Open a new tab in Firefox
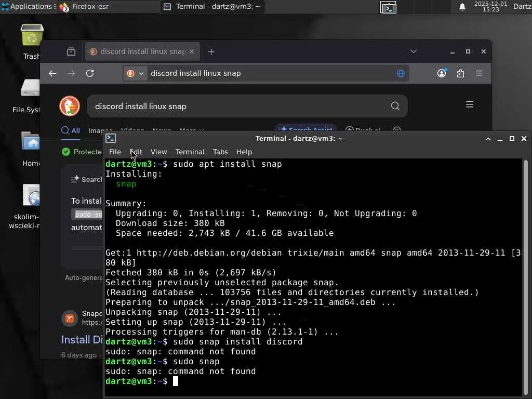Image resolution: width=532 pixels, height=399 pixels. click(x=211, y=51)
